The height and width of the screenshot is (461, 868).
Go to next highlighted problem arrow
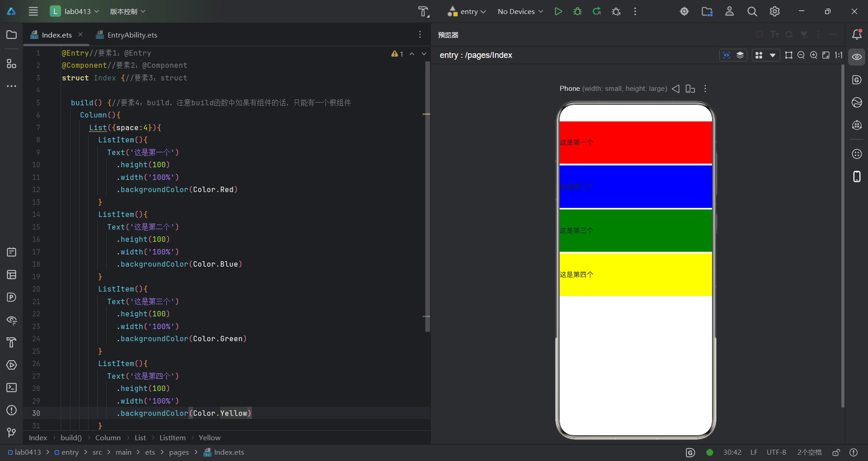pos(424,54)
